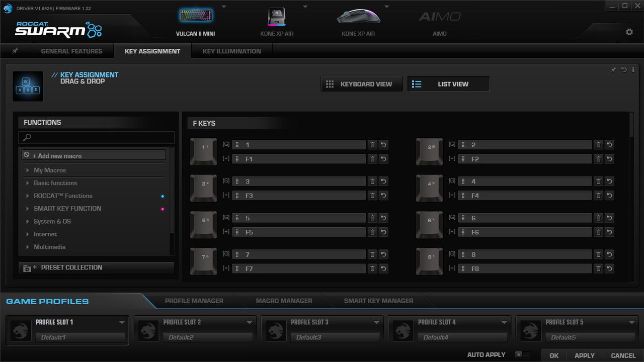The image size is (644, 362).
Task: Reset the F6 key assignment
Action: click(609, 232)
